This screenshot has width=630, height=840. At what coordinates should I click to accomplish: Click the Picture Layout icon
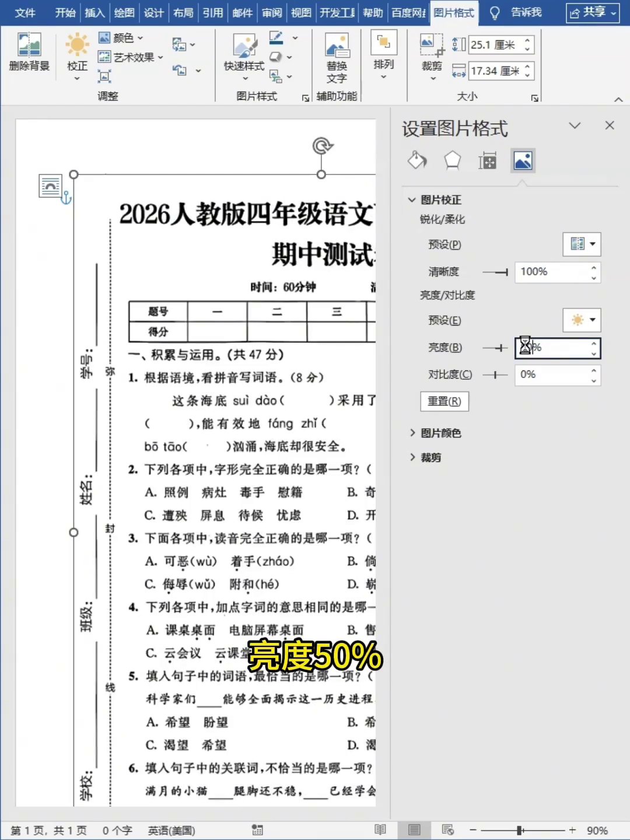click(276, 76)
